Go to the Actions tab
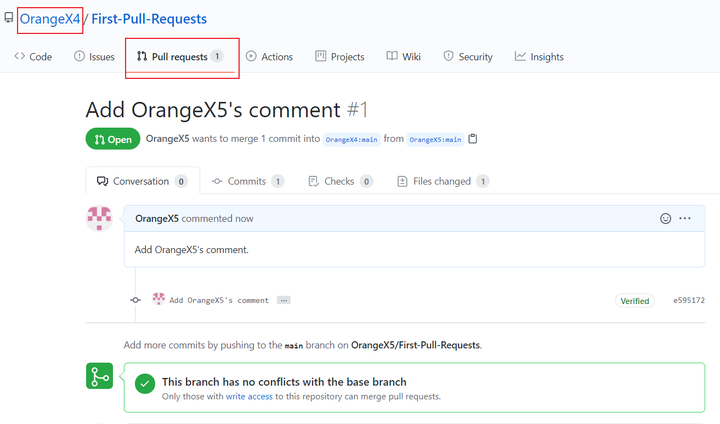Screen dimensions: 720x424 pos(270,57)
